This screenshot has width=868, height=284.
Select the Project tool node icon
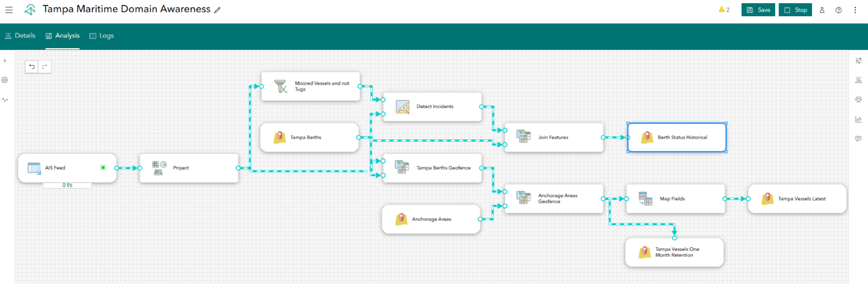pyautogui.click(x=158, y=168)
